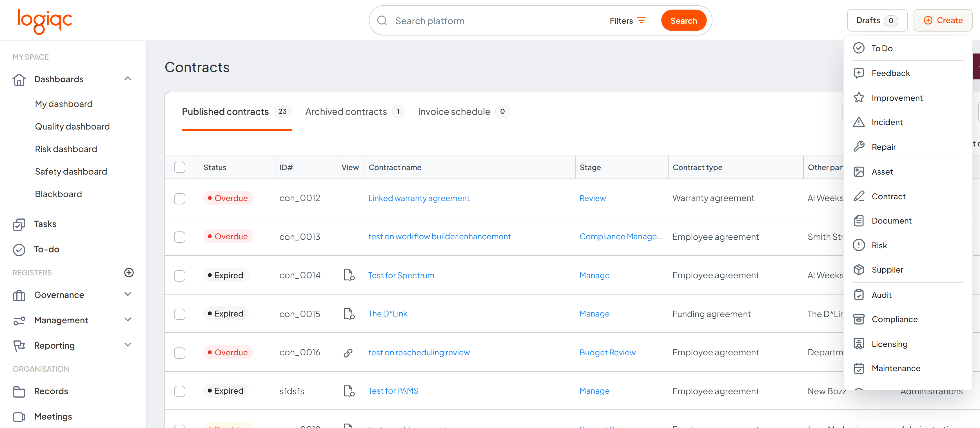Switch to the Invoice schedule tab

point(464,112)
